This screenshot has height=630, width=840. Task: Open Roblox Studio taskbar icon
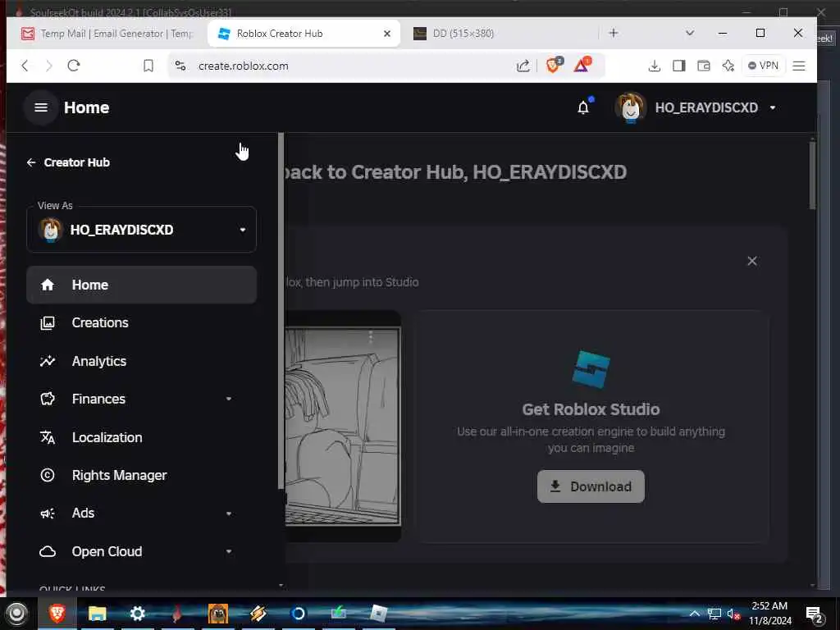379,613
